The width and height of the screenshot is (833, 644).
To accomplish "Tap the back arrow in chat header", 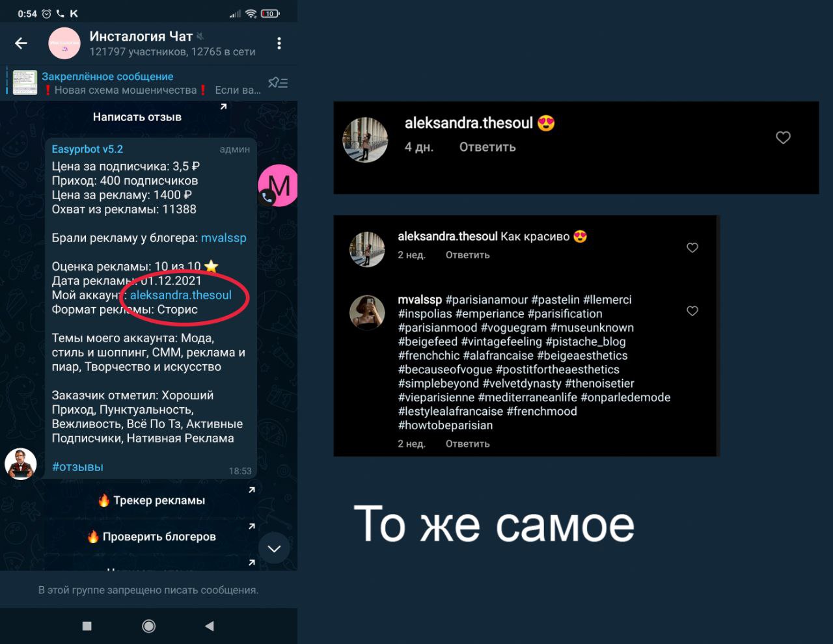I will pos(21,44).
